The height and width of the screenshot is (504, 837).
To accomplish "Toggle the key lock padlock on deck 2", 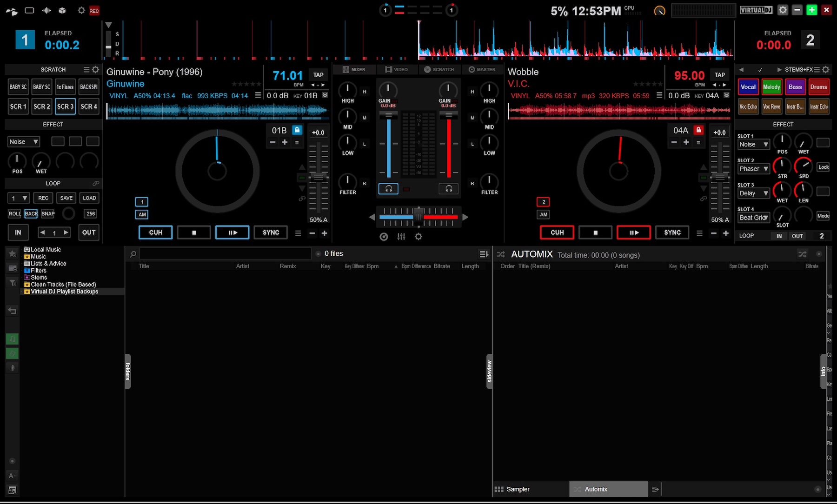I will pyautogui.click(x=698, y=130).
